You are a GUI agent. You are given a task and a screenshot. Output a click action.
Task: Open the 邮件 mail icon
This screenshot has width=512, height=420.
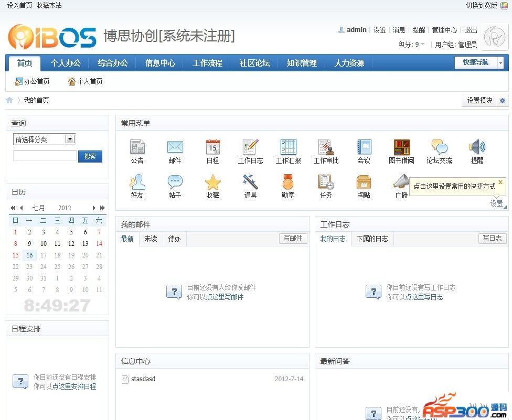pos(175,147)
